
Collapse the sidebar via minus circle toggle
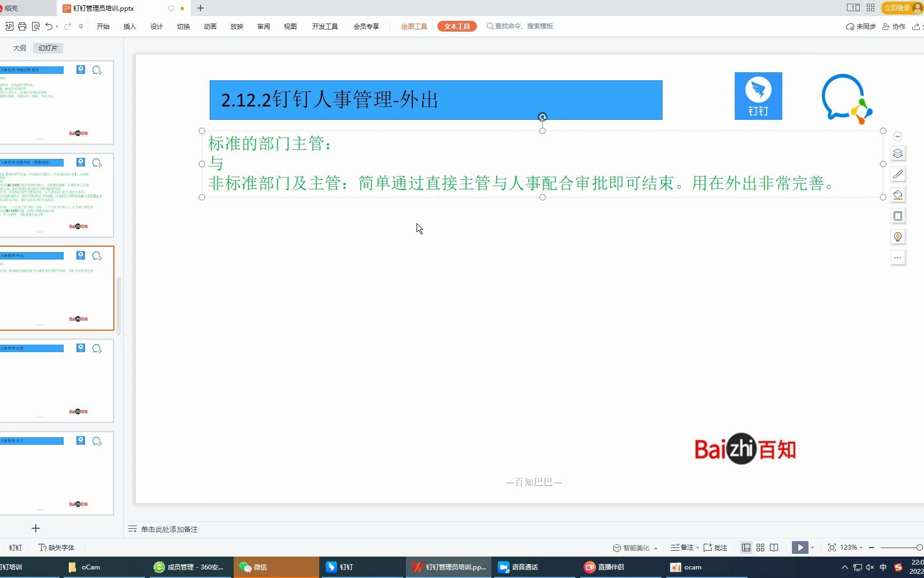[x=898, y=136]
